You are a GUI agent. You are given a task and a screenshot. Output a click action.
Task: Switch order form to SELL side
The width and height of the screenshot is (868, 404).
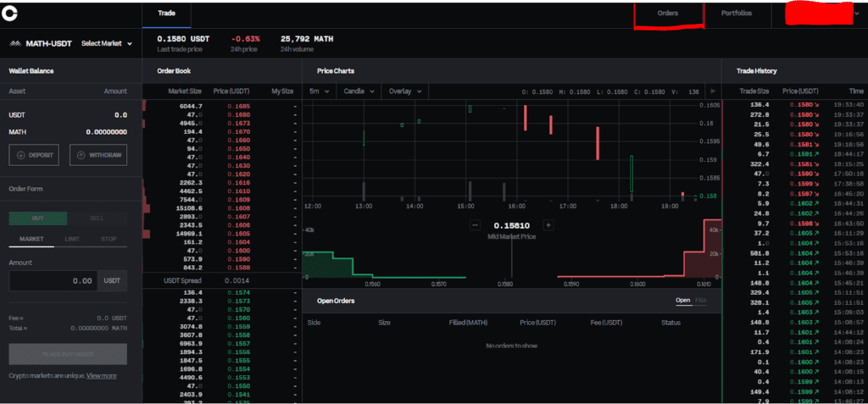97,218
